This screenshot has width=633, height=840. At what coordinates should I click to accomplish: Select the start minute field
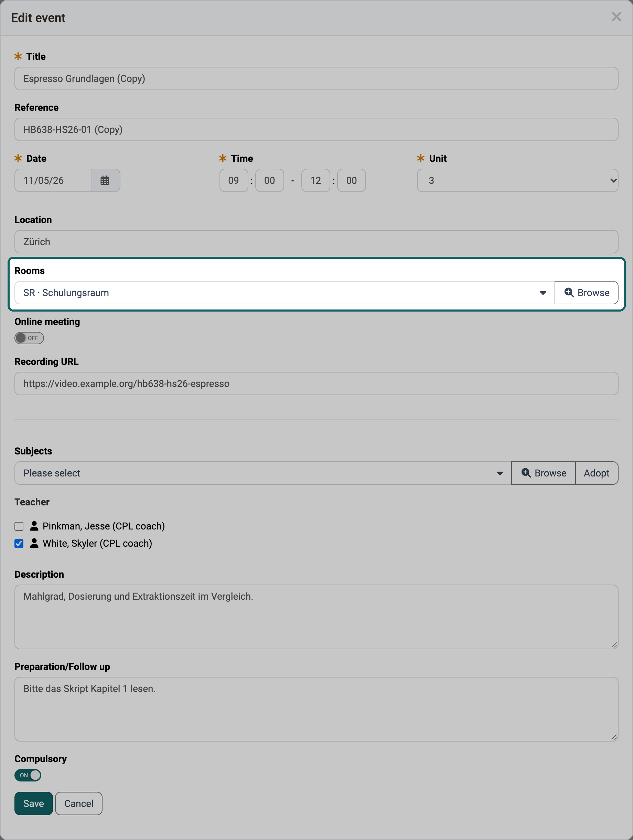[270, 180]
